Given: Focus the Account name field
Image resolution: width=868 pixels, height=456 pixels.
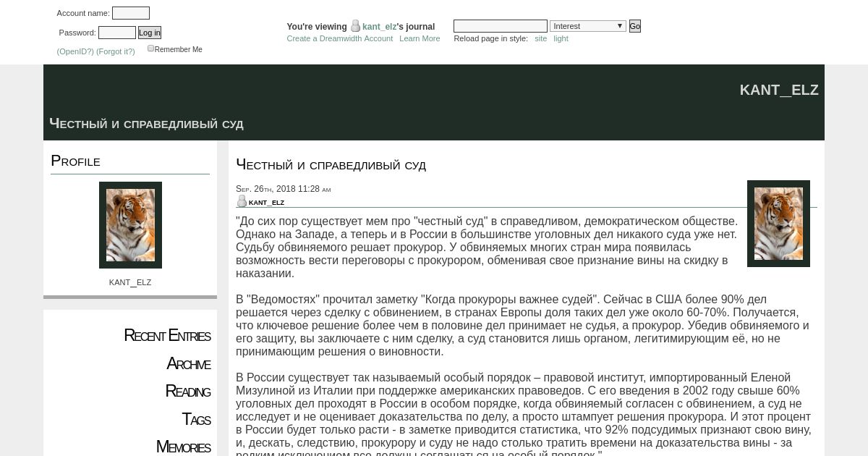Looking at the screenshot, I should (131, 13).
